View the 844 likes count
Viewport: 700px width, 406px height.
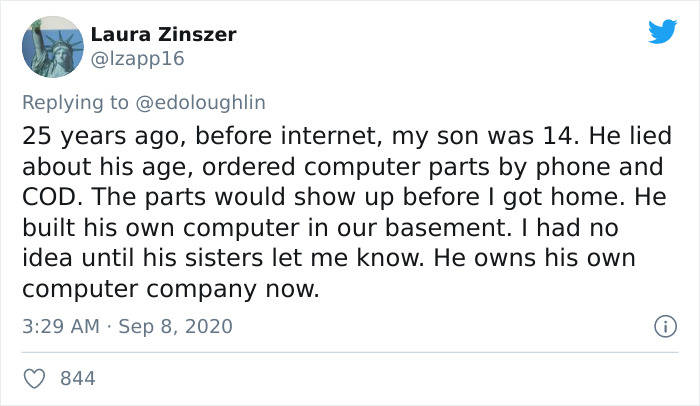pyautogui.click(x=78, y=379)
